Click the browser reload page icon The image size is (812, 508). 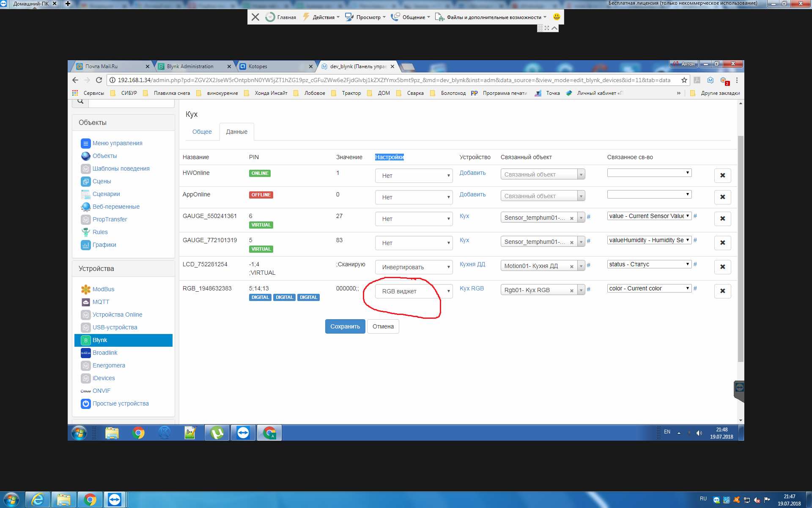[x=99, y=80]
